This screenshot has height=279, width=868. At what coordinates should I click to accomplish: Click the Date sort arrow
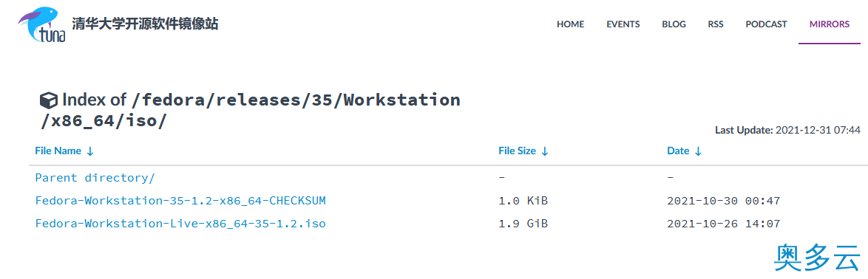(698, 151)
